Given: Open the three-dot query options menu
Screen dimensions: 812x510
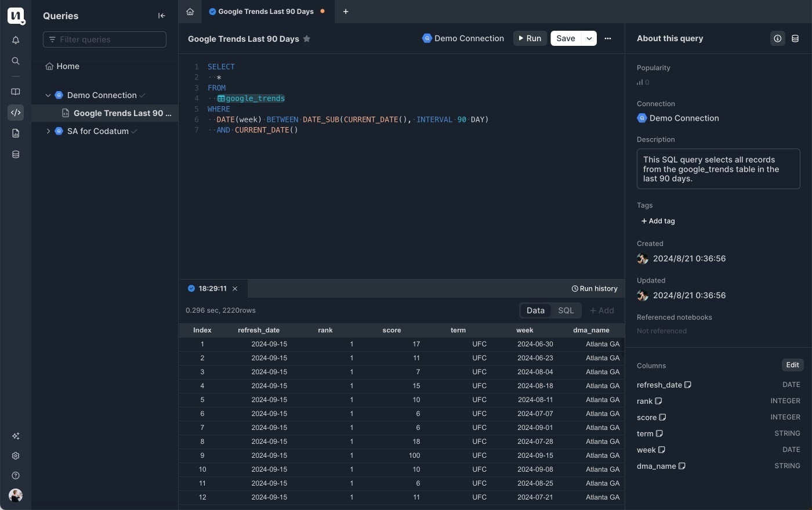Looking at the screenshot, I should [607, 38].
